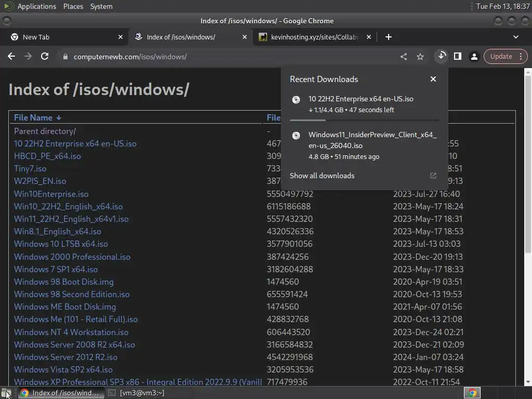
Task: Download Win10_22H2_English_x64.iso
Action: click(x=68, y=206)
